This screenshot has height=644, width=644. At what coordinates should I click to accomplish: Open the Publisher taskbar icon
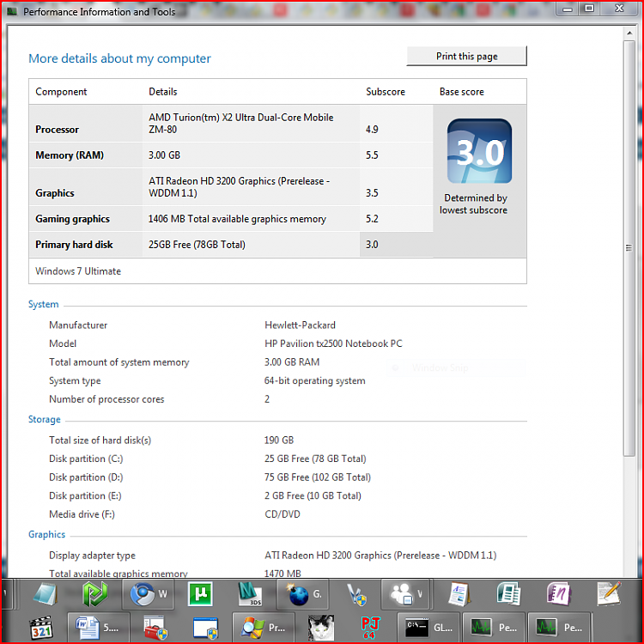click(x=508, y=594)
